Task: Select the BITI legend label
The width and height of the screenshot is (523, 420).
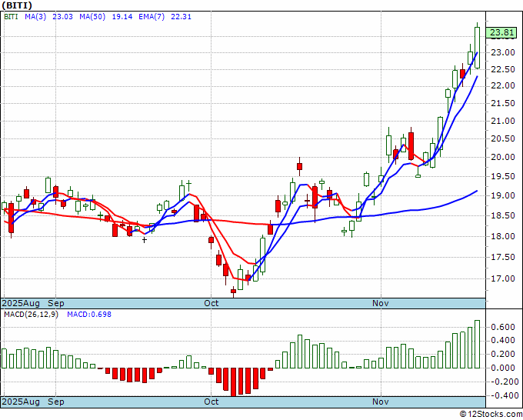Action: 11,16
